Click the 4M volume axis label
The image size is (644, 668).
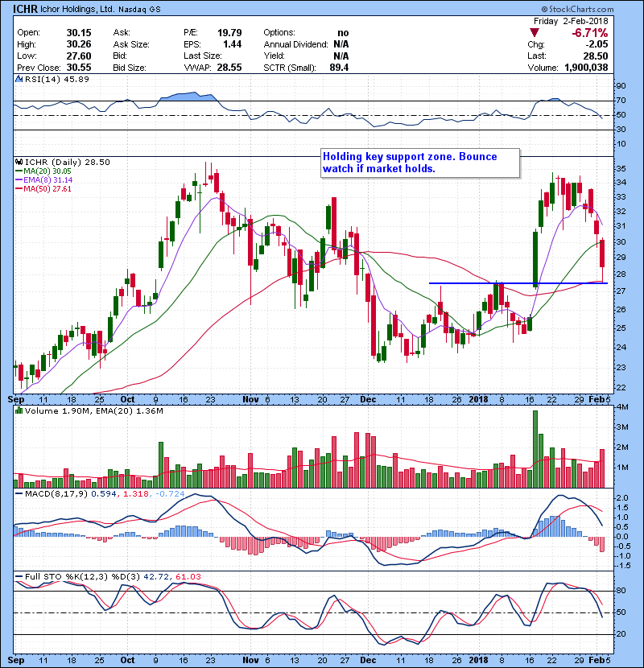click(x=622, y=407)
